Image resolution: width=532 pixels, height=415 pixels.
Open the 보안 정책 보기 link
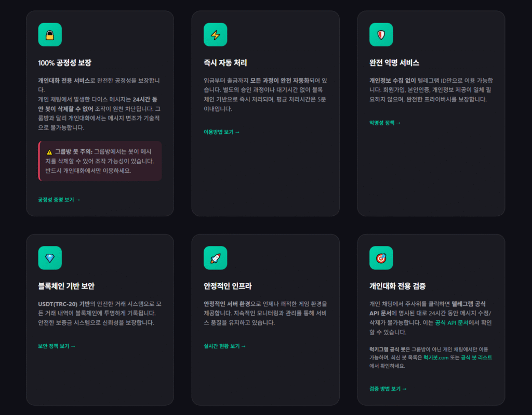pos(56,346)
